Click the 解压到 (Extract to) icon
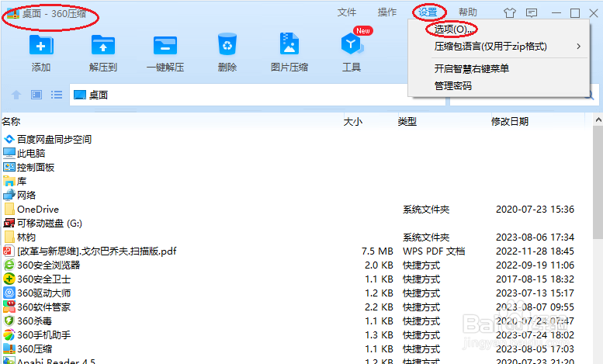This screenshot has width=603, height=364. click(103, 46)
